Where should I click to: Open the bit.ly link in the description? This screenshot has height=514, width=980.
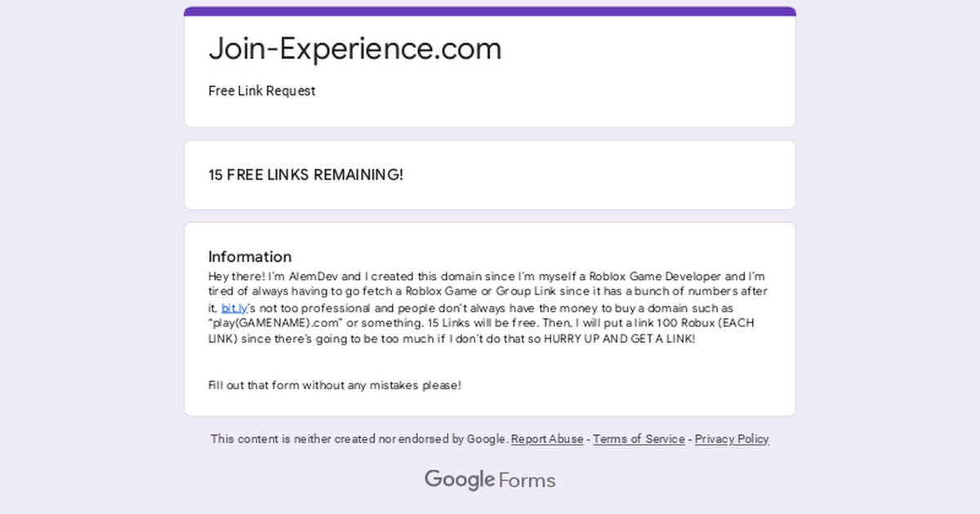(x=234, y=308)
